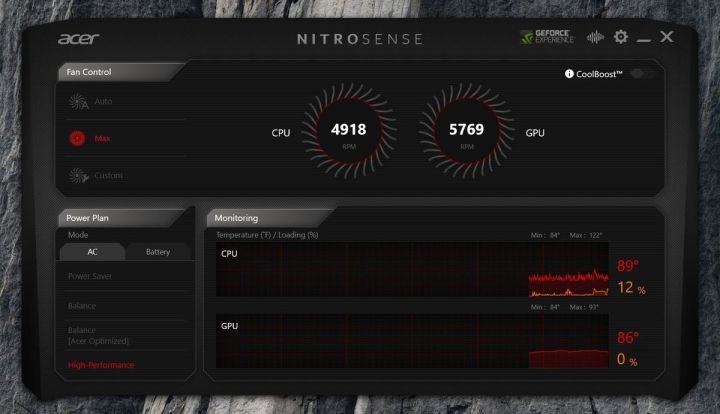Click the audio waveform icon
The image size is (720, 414).
pos(595,37)
